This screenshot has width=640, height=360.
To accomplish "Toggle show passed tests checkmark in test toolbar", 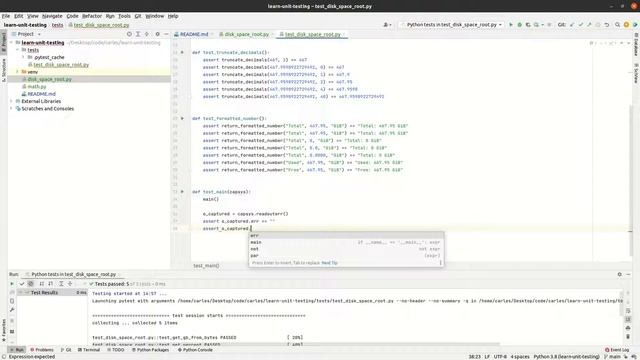I will pos(22,284).
